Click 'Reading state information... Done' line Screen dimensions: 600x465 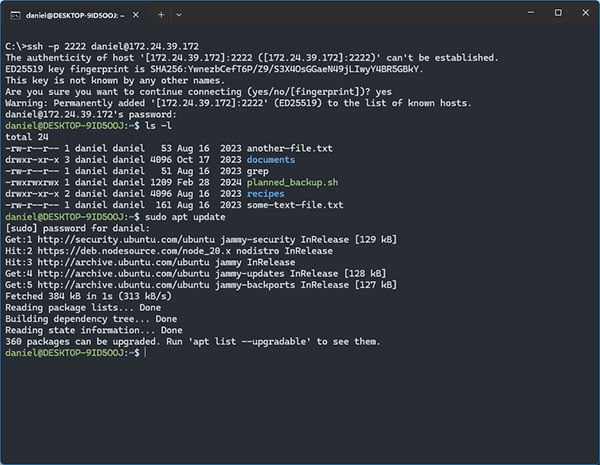click(94, 330)
